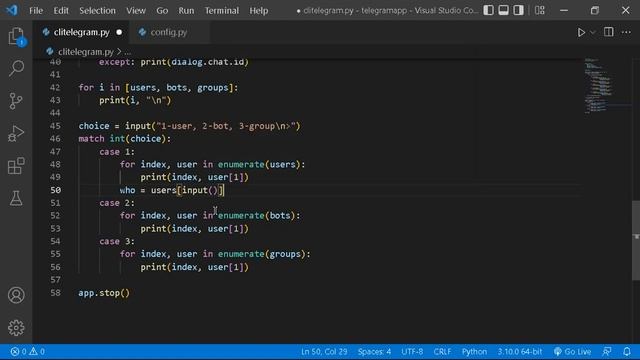Open the Accounts menu icon
The width and height of the screenshot is (640, 360).
click(x=16, y=295)
